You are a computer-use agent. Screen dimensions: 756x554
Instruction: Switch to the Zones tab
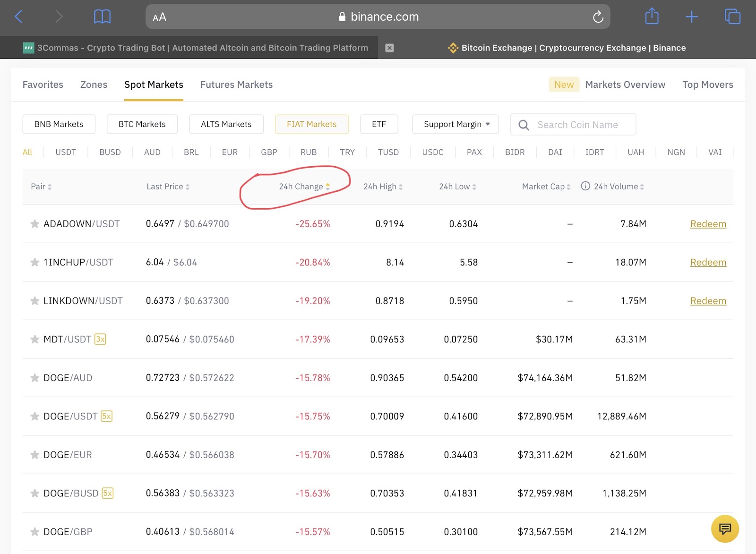[94, 85]
